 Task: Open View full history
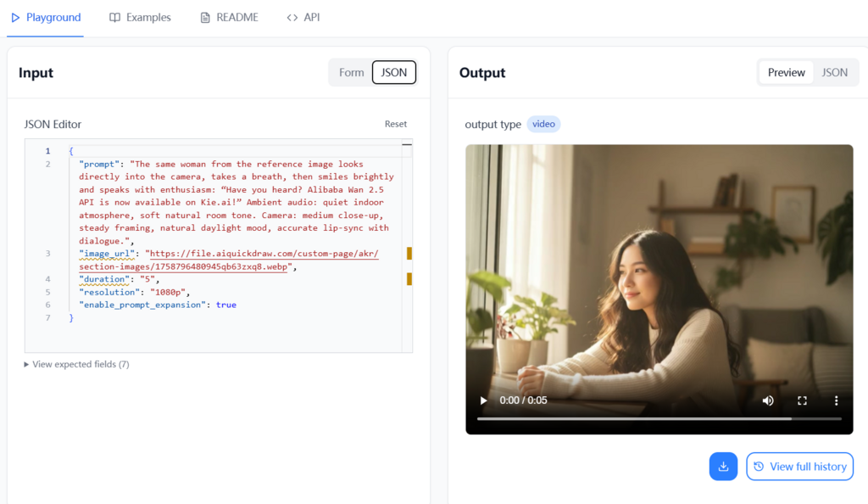[799, 467]
